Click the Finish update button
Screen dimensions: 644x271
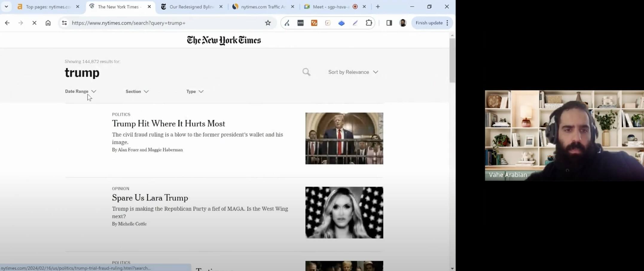click(429, 23)
